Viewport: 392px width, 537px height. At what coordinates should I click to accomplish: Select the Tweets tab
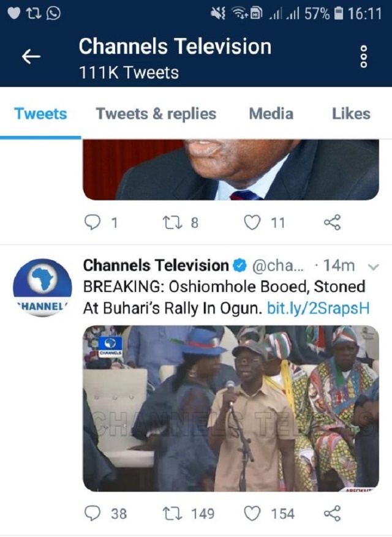click(x=40, y=114)
